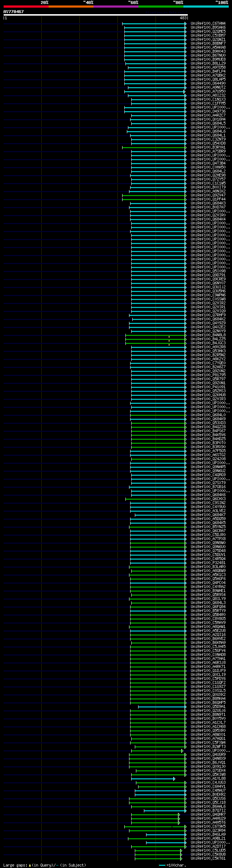Open hit UniRef100_Q24208

point(208,459)
